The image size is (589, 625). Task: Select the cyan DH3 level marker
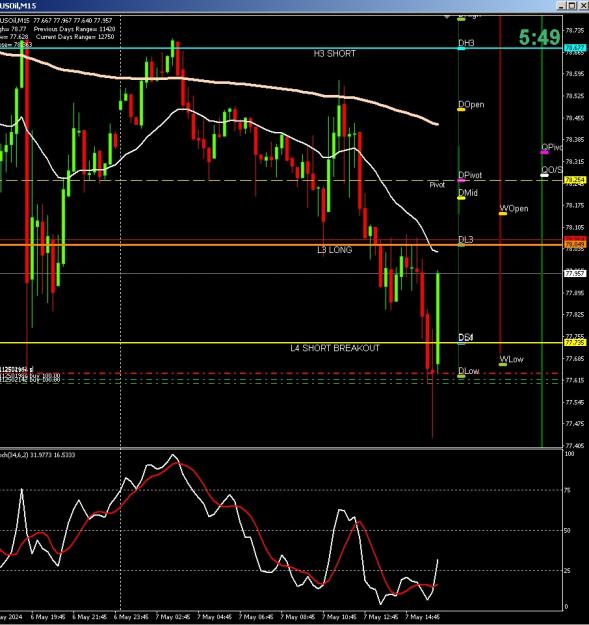tap(461, 49)
